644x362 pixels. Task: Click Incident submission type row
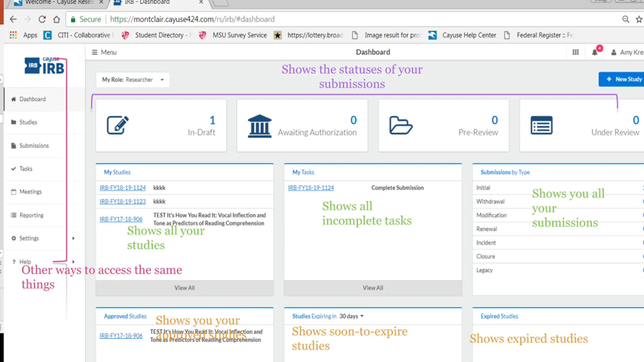(558, 243)
